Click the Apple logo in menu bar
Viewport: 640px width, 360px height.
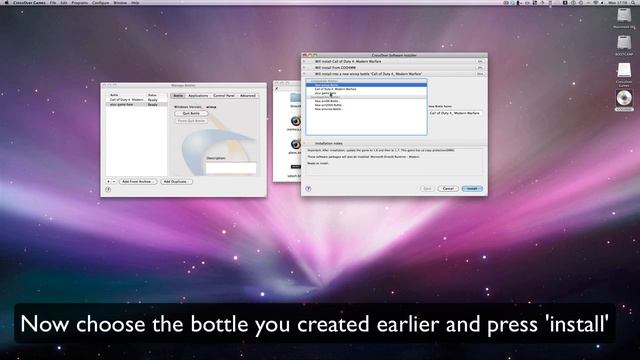click(x=6, y=2)
